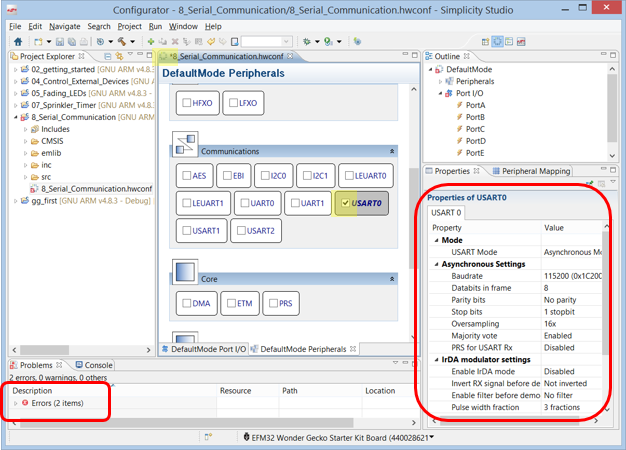This screenshot has width=626, height=450.
Task: Close the Outline view
Action: 466,56
